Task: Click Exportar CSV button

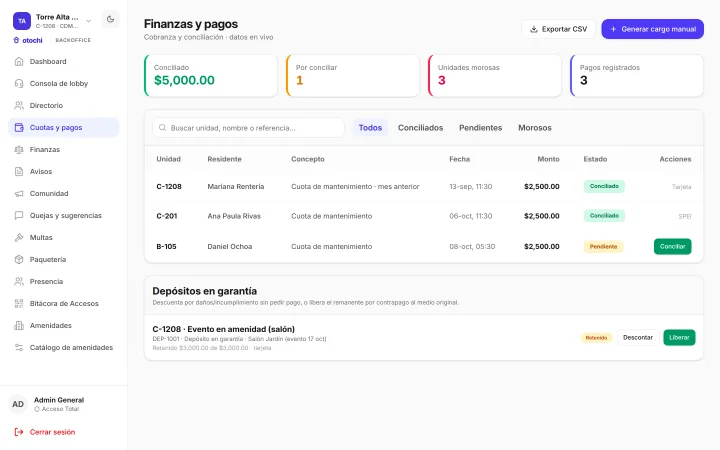Action: pos(558,29)
